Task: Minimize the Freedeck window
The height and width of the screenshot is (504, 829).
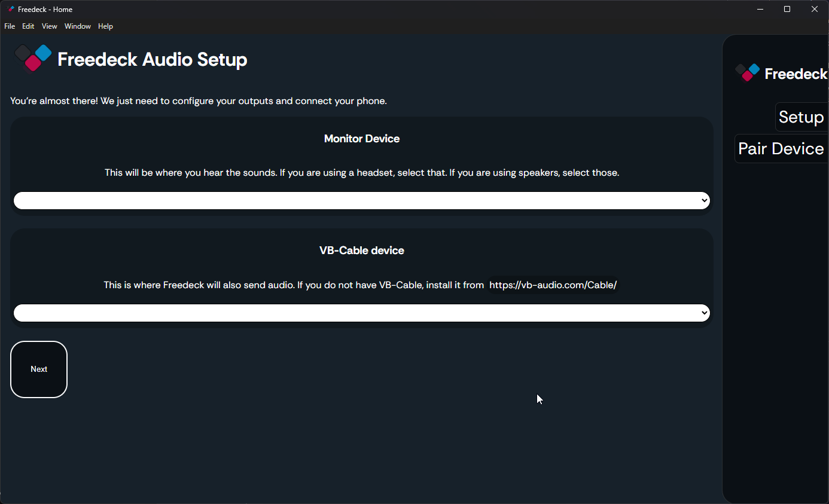Action: point(760,9)
